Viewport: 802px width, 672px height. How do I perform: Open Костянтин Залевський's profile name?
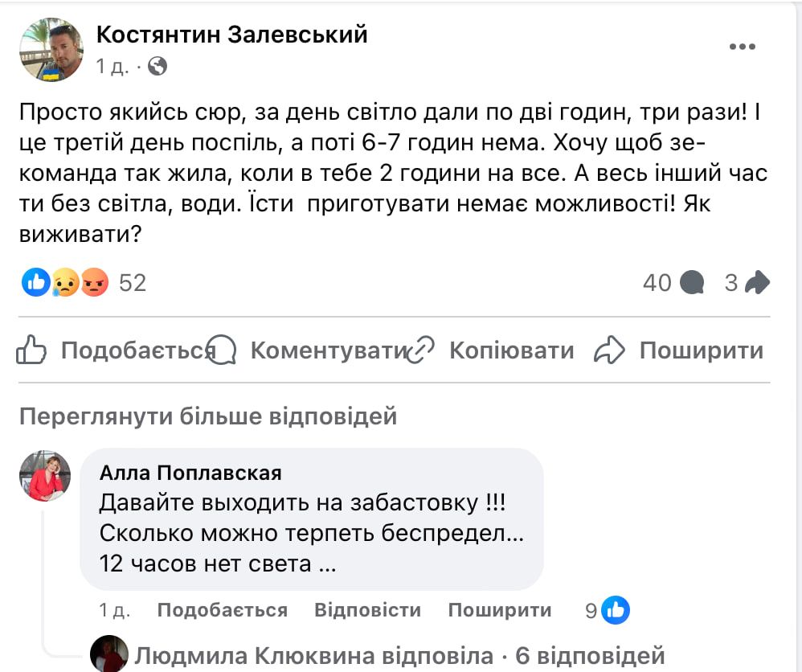click(231, 35)
